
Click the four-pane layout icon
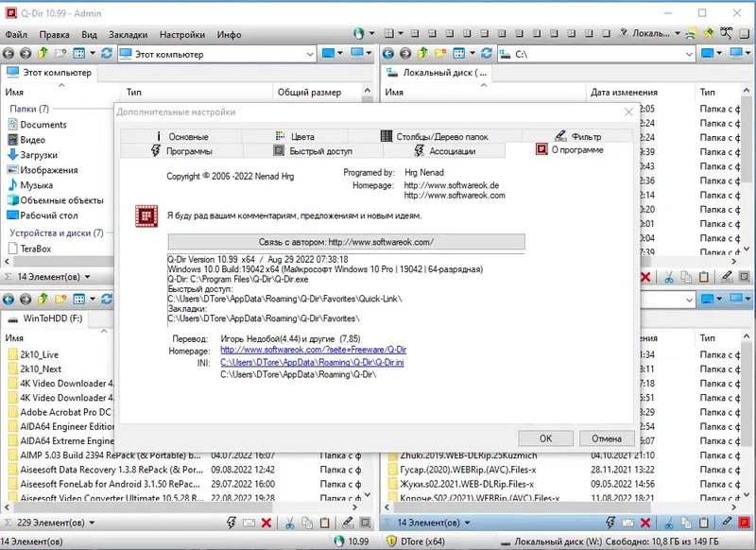(x=388, y=33)
